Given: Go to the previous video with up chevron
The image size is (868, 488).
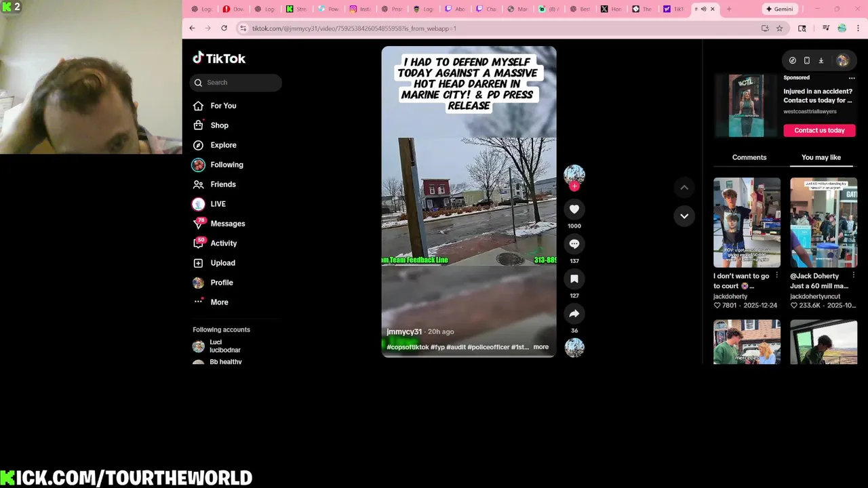Looking at the screenshot, I should (x=684, y=187).
